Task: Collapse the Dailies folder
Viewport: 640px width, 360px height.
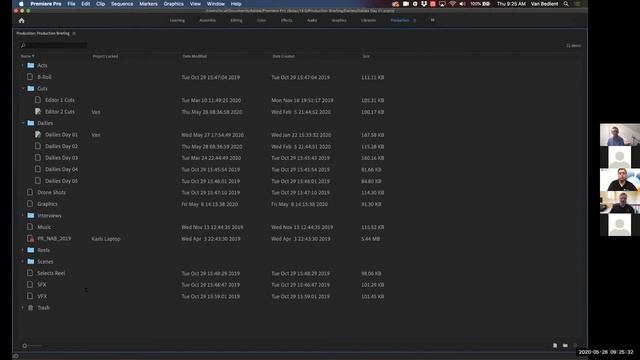Action: click(22, 123)
